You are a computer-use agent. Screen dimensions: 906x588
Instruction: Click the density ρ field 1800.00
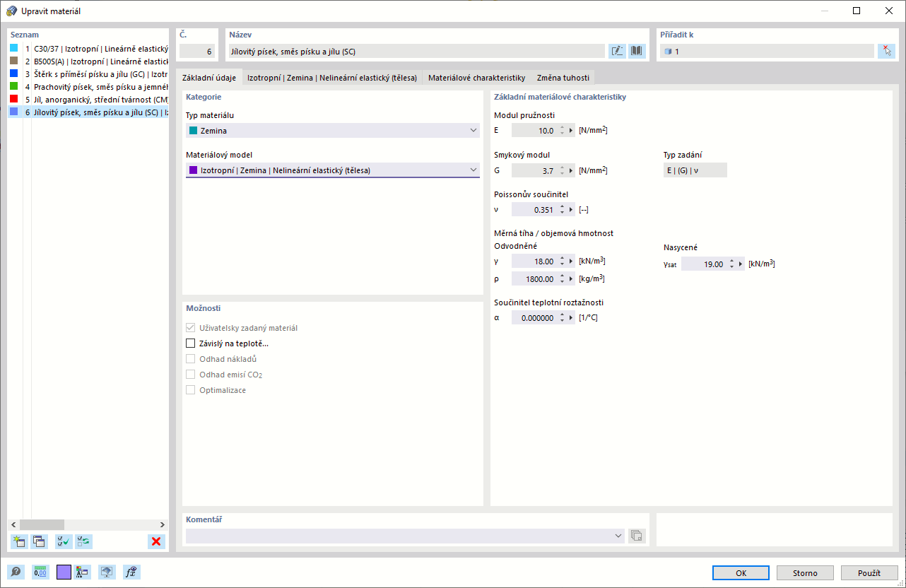(534, 279)
